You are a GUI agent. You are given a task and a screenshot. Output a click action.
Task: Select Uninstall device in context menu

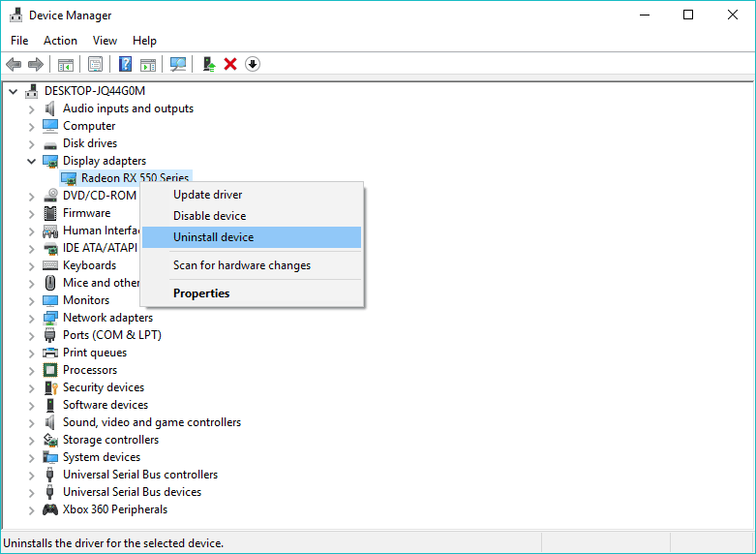click(x=252, y=237)
